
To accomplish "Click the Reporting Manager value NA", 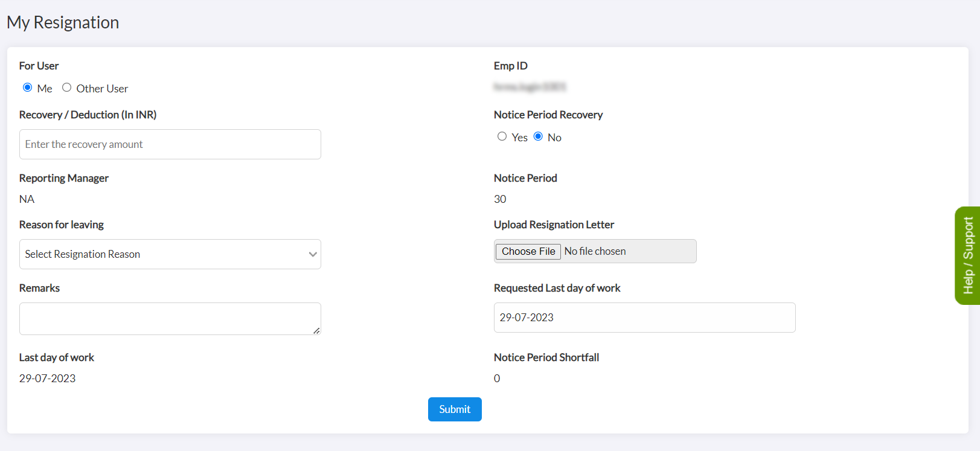I will click(27, 199).
